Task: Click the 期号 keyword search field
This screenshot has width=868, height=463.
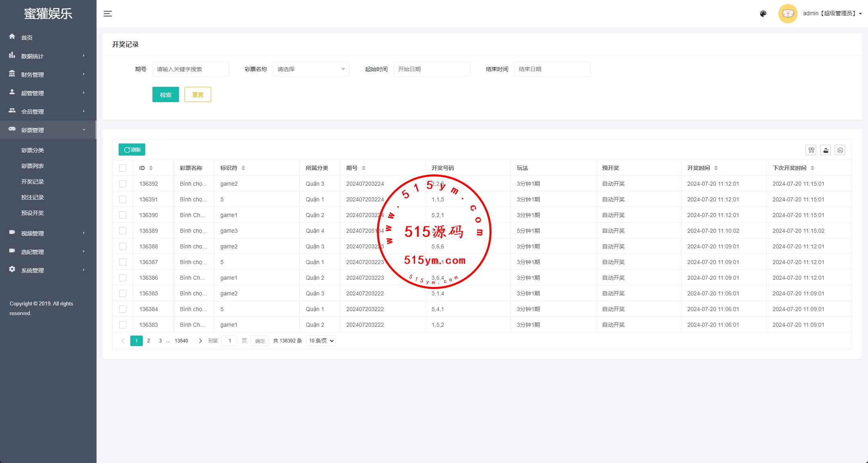Action: (x=190, y=69)
